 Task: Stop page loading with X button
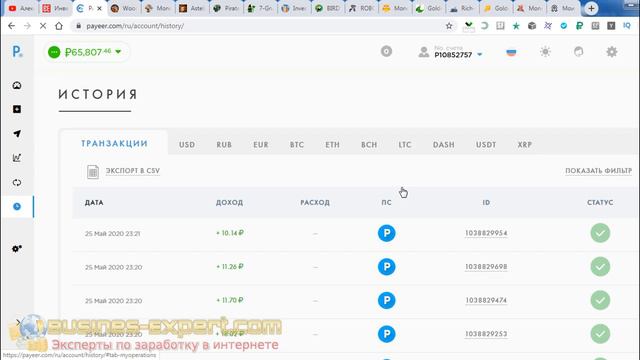pos(43,26)
